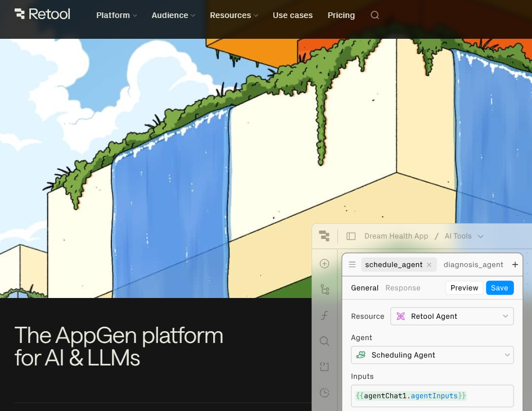Click the Retool logo in the navbar
532x411 pixels.
[x=42, y=15]
